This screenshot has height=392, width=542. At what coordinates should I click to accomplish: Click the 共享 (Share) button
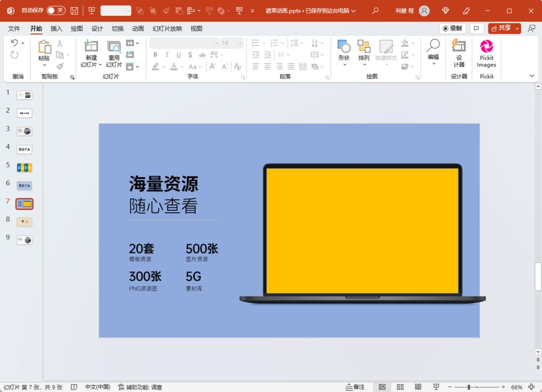click(x=504, y=28)
